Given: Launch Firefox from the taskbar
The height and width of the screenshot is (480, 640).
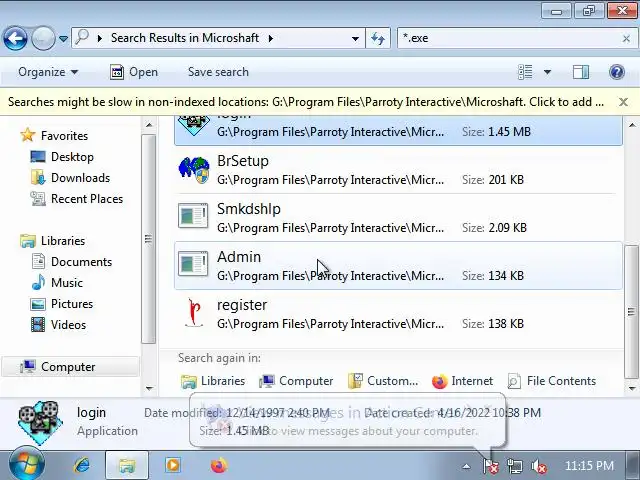Looking at the screenshot, I should click(x=219, y=465).
